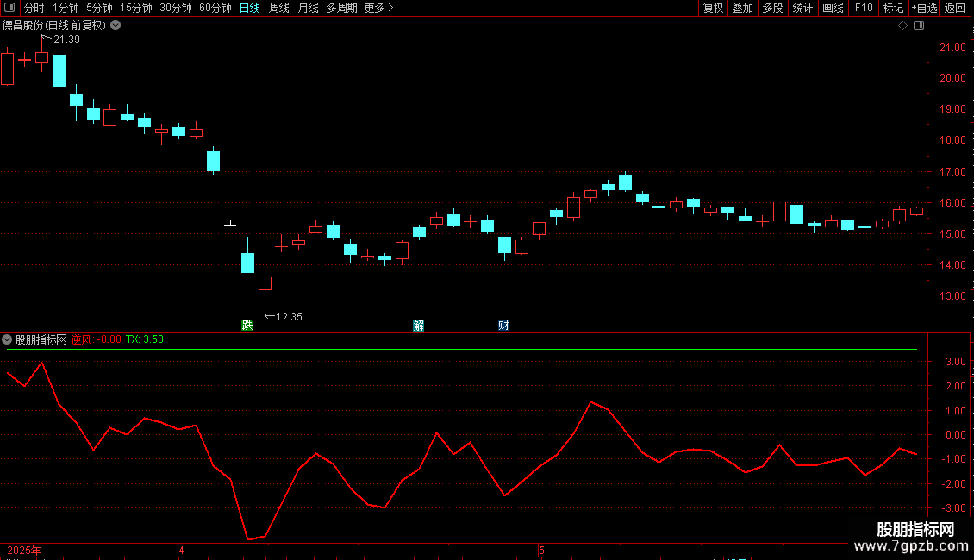Click the month 4 label on time axis
This screenshot has width=974, height=560.
click(181, 551)
